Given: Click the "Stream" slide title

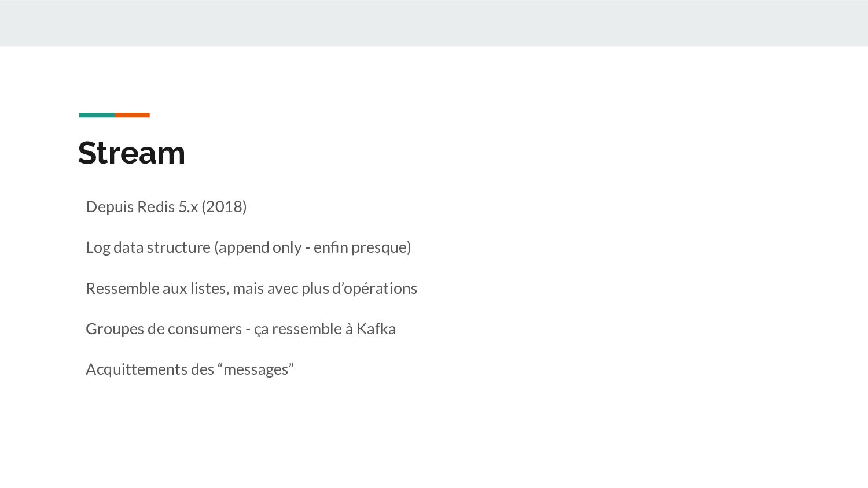Looking at the screenshot, I should point(131,153).
